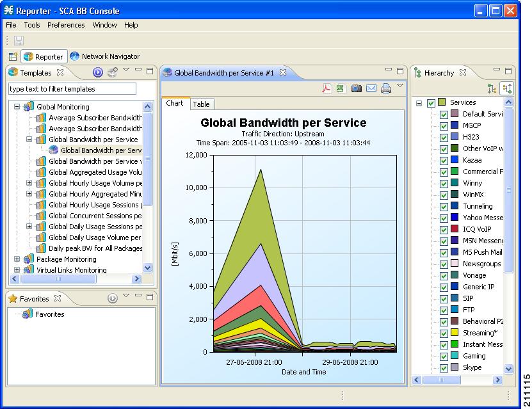Screen dimensions: 532x409
Task: Uncheck the Kazaa service checkbox
Action: click(x=444, y=160)
